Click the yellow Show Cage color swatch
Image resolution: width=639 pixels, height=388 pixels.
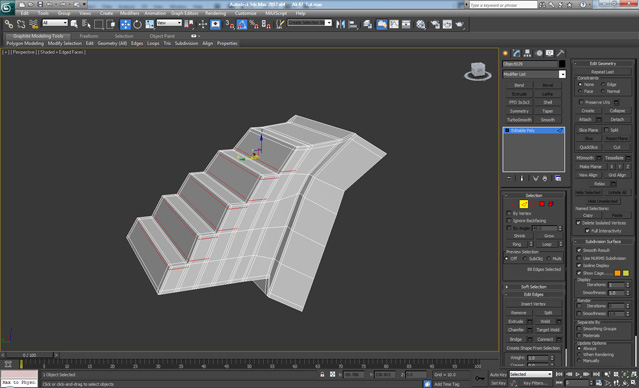click(x=626, y=273)
